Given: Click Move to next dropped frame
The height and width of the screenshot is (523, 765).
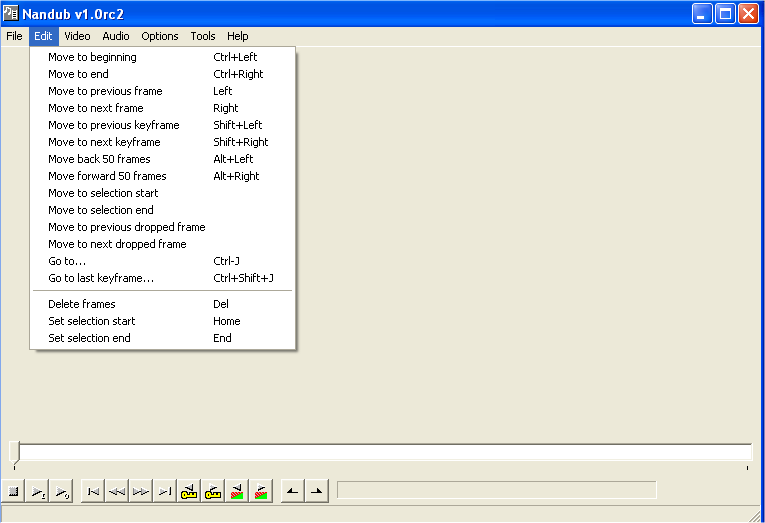Looking at the screenshot, I should point(162,244).
